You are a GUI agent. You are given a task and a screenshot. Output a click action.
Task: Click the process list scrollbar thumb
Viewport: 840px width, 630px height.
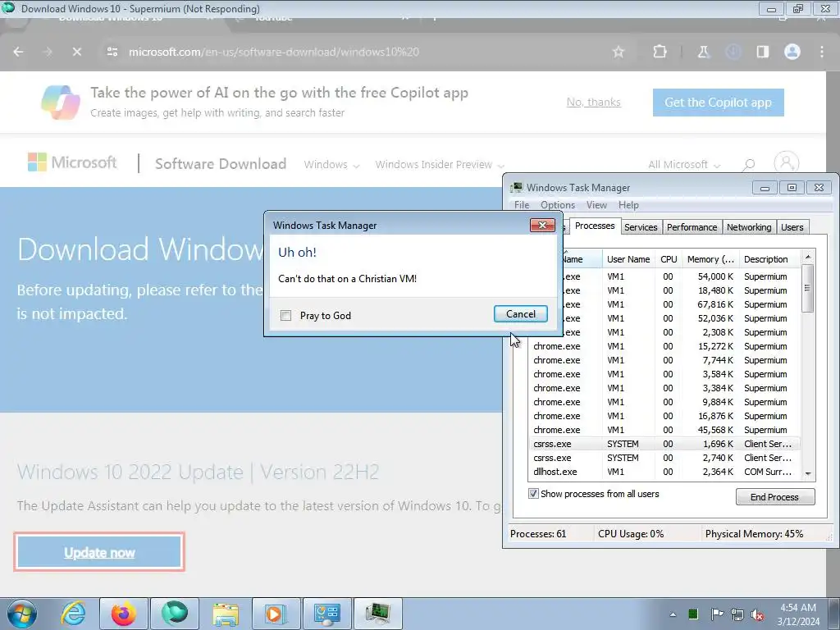click(x=807, y=288)
